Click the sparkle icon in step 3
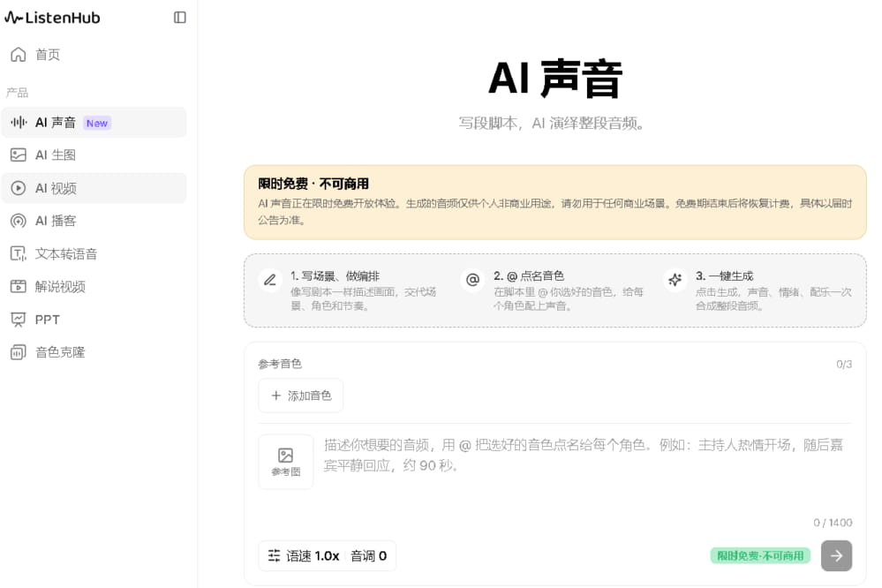 [x=675, y=279]
